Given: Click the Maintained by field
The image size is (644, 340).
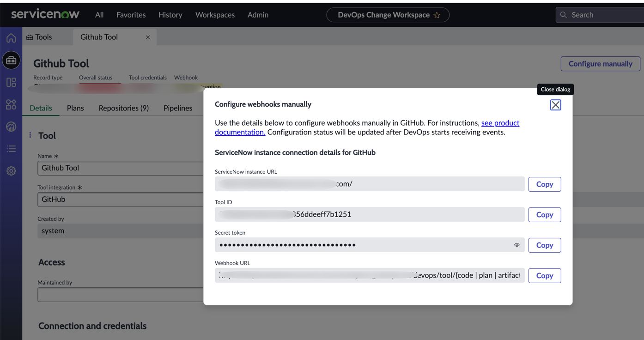Looking at the screenshot, I should (x=121, y=295).
